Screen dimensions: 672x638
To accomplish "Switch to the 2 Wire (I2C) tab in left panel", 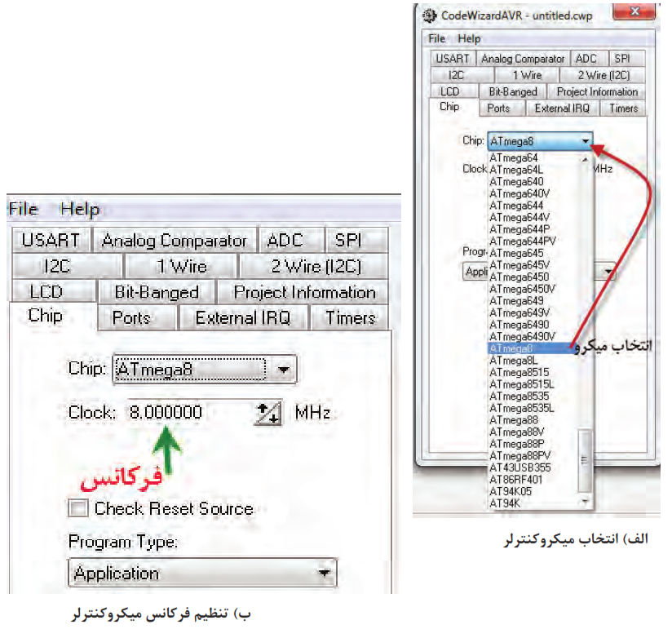I will [x=314, y=266].
